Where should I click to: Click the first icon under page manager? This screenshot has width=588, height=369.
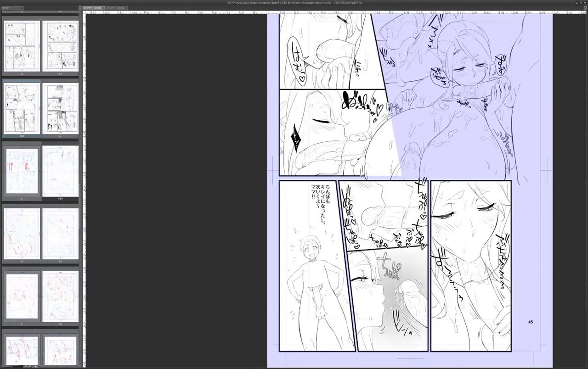pos(25,366)
